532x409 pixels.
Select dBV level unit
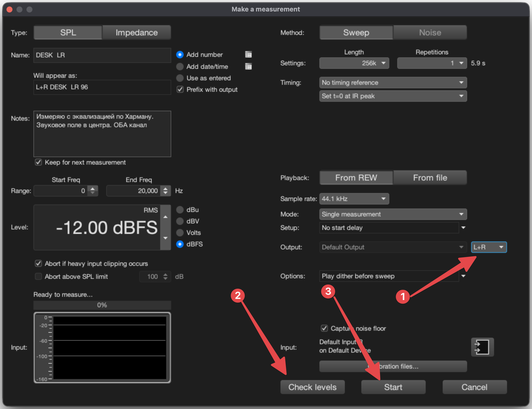(180, 221)
